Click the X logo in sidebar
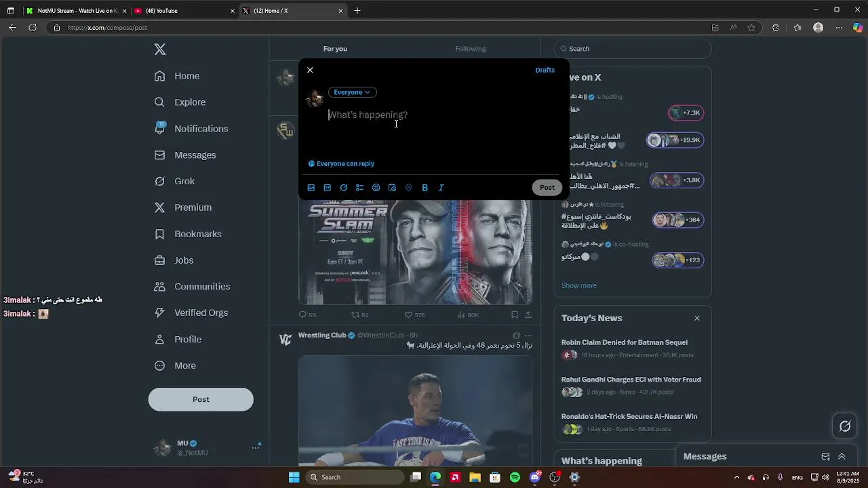 tap(160, 49)
